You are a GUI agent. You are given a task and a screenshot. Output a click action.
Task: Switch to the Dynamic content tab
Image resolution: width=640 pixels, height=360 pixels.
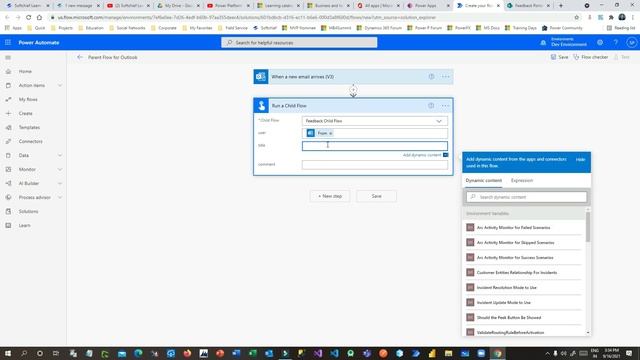[484, 180]
